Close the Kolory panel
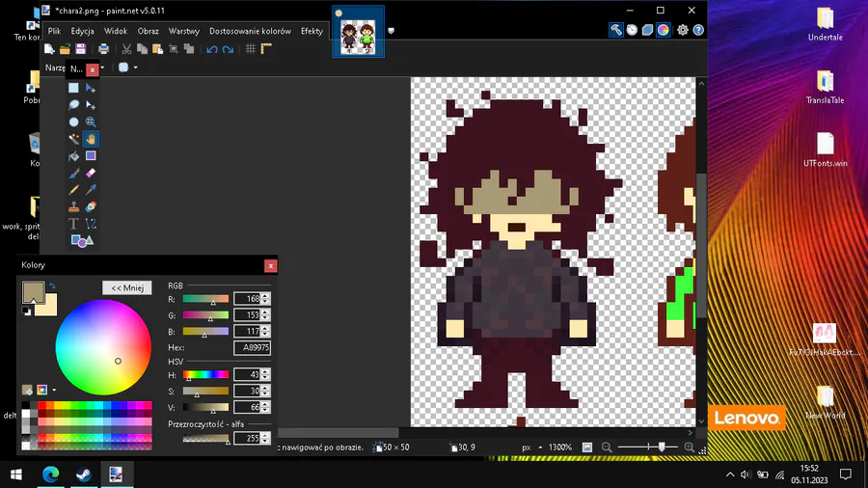 [x=271, y=266]
